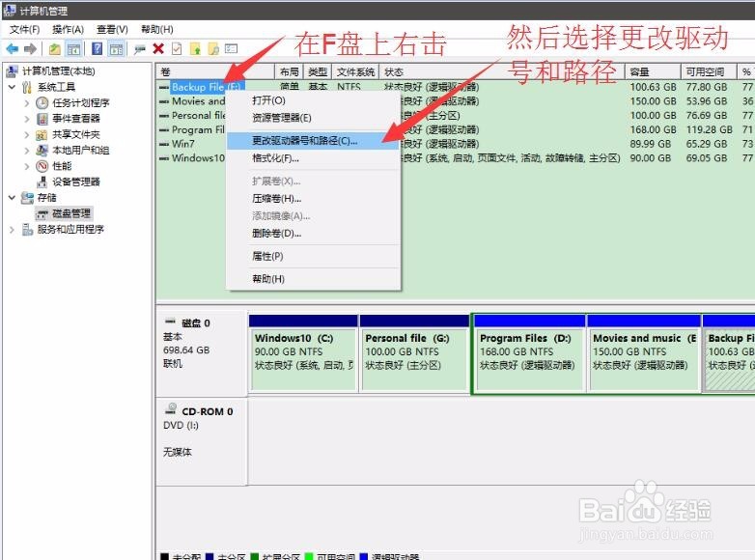Select the Movies and music volume row
755x560 pixels.
pos(198,101)
